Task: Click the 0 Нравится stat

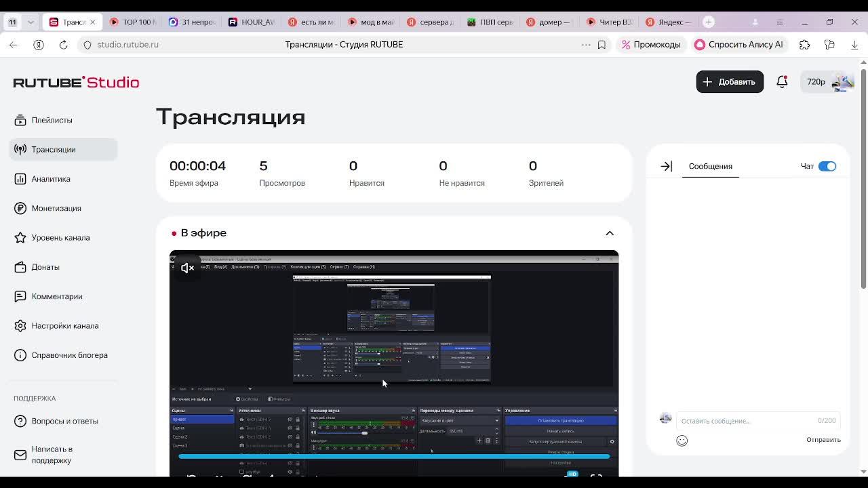Action: coord(366,173)
